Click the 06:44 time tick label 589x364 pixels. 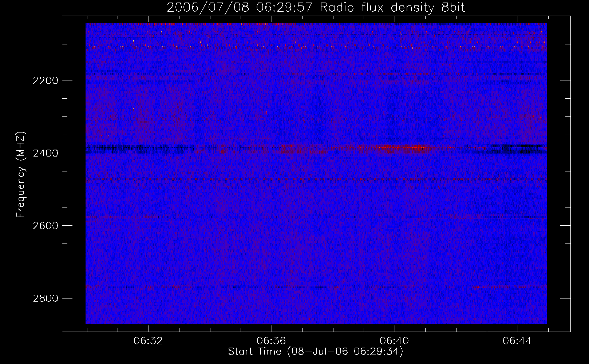click(517, 341)
